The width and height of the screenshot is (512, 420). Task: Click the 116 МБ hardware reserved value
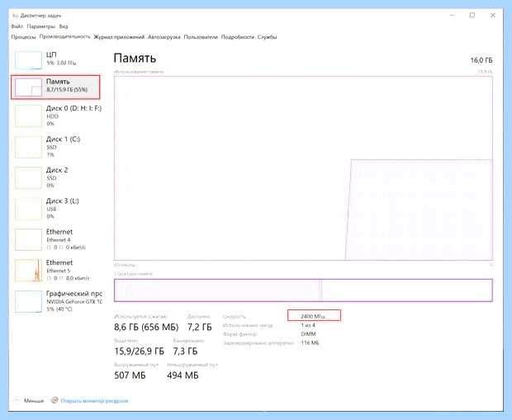[310, 343]
